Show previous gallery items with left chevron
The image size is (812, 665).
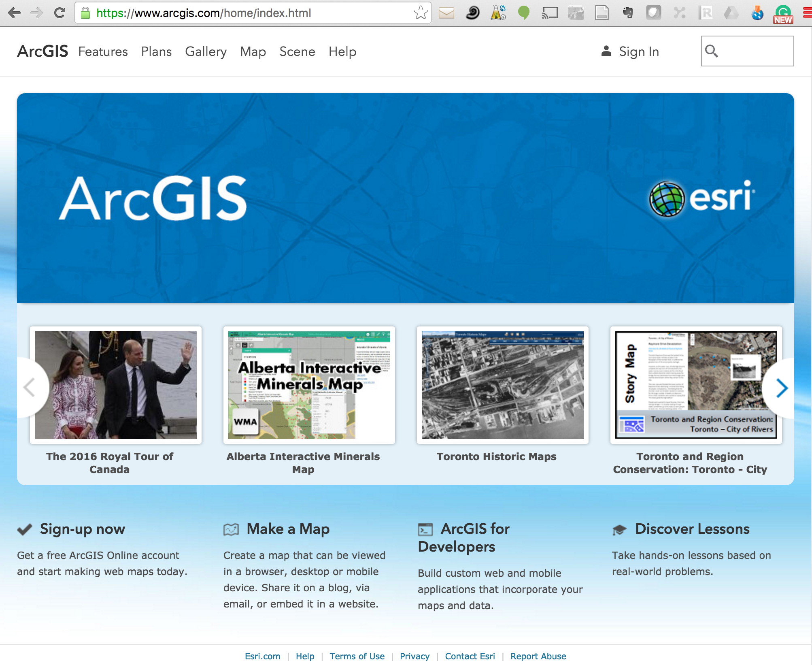pyautogui.click(x=30, y=388)
